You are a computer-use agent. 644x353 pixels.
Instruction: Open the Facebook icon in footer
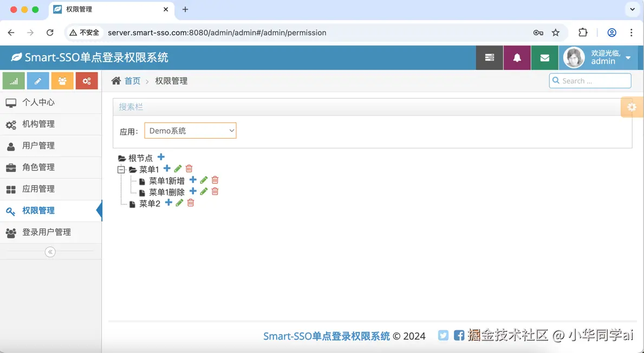point(459,335)
